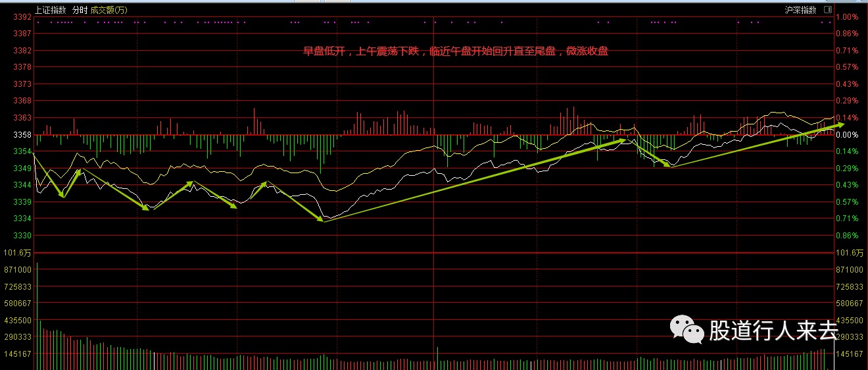Click the 沪深指数 overlay label
The image size is (868, 370).
(x=800, y=10)
